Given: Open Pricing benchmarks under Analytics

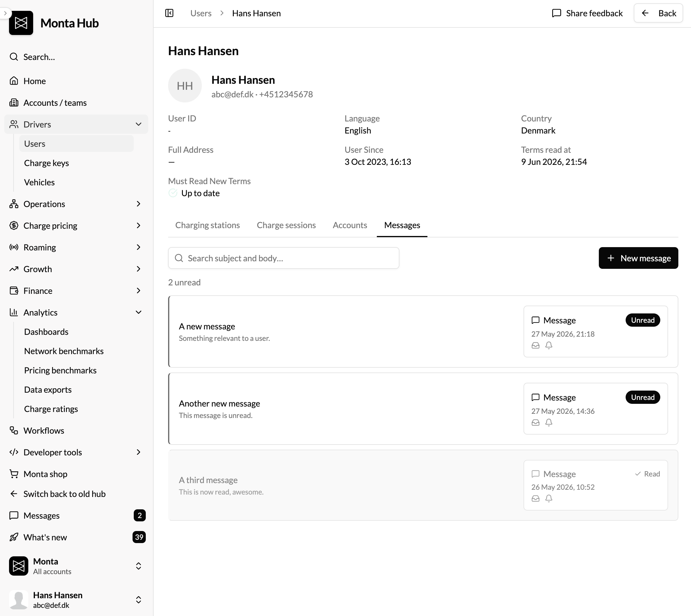Looking at the screenshot, I should 77,370.
